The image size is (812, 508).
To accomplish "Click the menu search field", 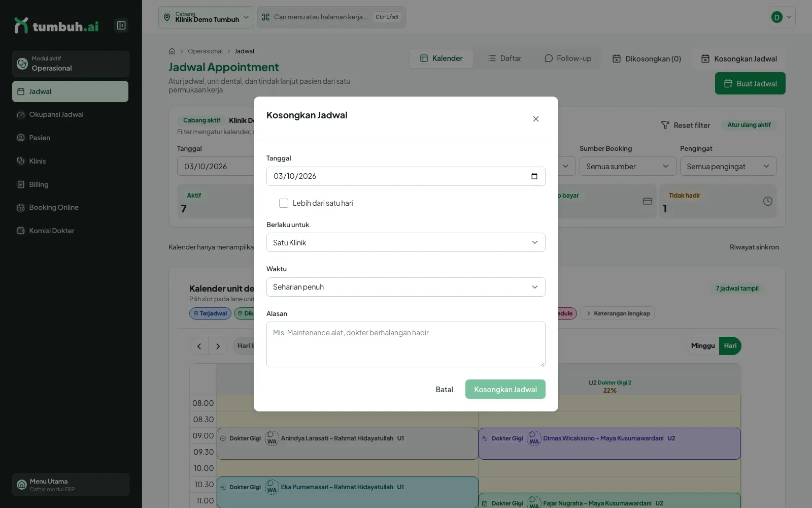I will pos(331,17).
